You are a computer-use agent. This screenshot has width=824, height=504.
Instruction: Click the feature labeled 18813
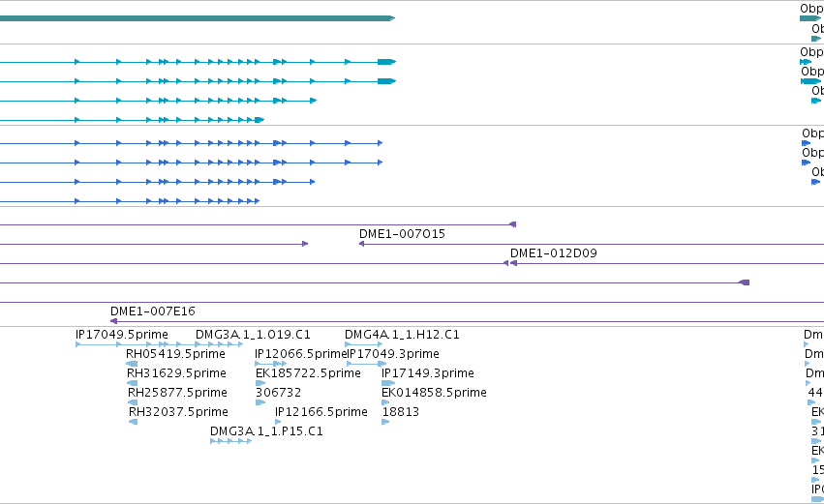pyautogui.click(x=401, y=413)
